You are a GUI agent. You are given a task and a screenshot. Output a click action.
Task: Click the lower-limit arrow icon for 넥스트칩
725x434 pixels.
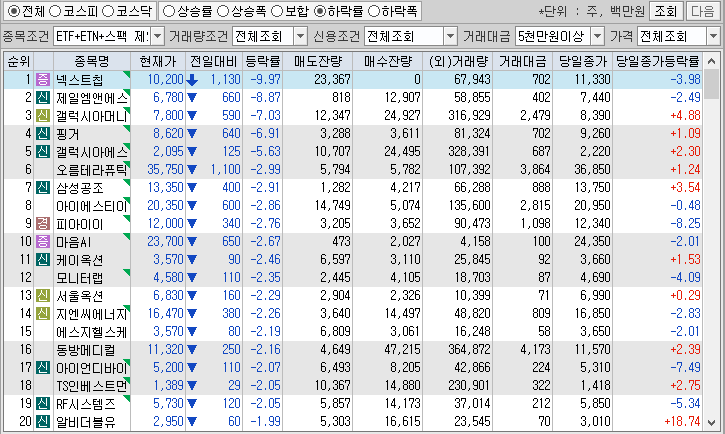[192, 80]
